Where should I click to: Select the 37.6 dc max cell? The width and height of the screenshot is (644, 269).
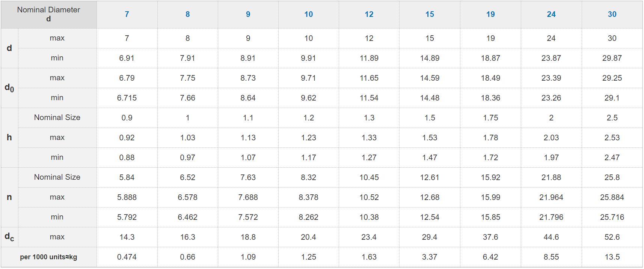point(490,237)
